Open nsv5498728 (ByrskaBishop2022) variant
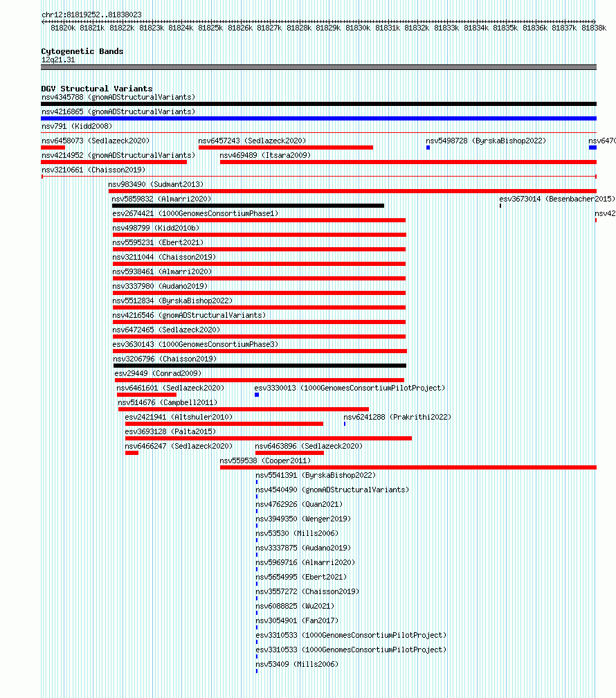 point(486,141)
